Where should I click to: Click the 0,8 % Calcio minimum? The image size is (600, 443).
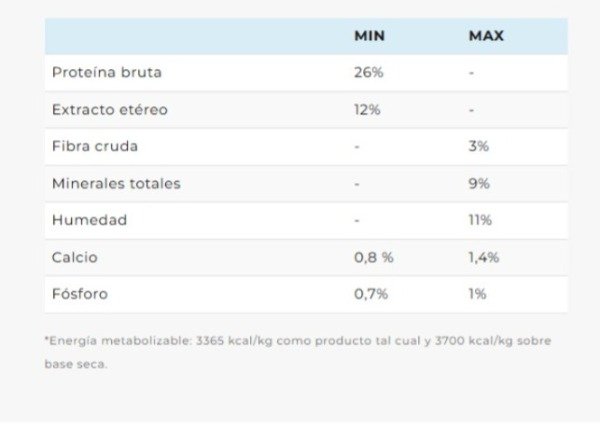coord(374,257)
